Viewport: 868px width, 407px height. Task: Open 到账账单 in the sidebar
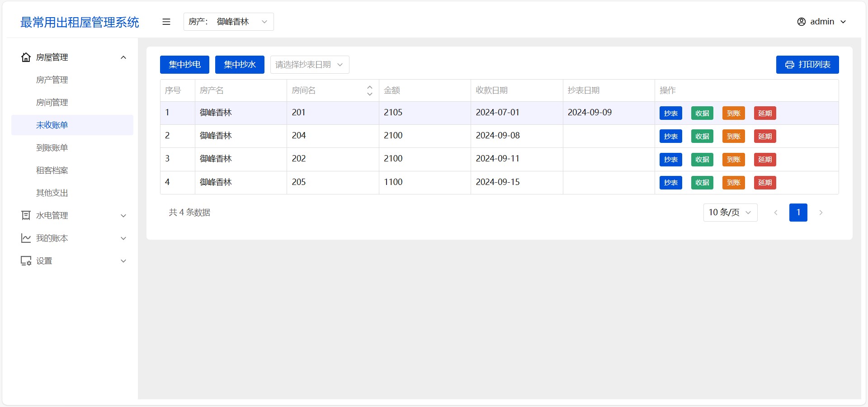(x=72, y=148)
